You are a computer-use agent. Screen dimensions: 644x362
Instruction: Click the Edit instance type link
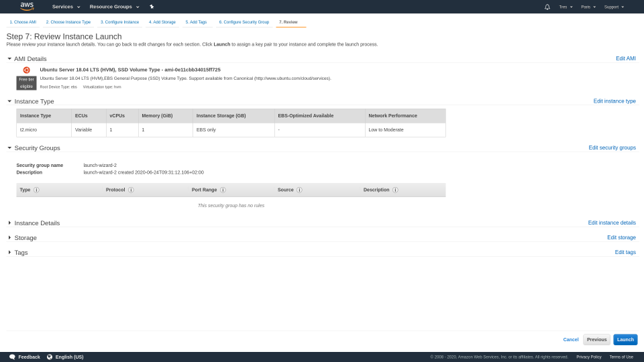pos(614,101)
